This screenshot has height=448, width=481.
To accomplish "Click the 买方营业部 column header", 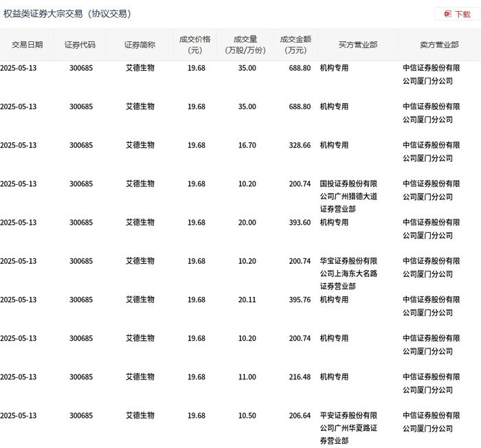I will (358, 45).
